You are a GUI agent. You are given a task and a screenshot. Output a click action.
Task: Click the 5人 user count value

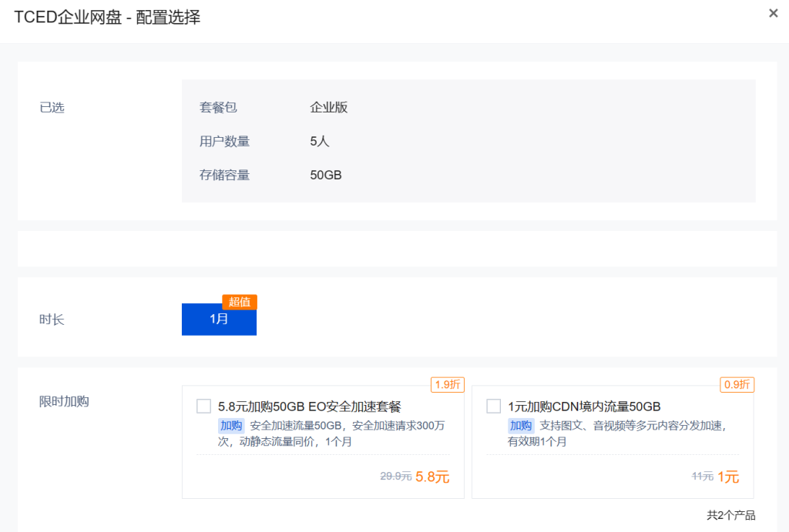pos(320,142)
